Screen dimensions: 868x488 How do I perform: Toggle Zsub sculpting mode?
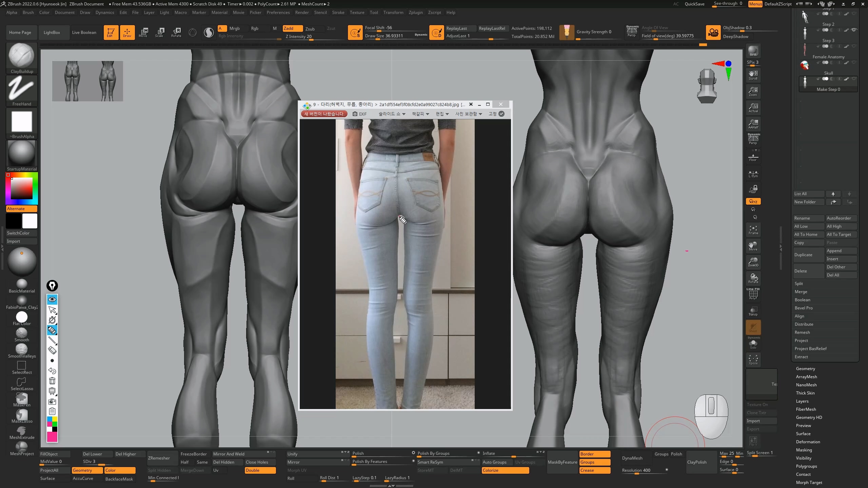click(x=310, y=29)
